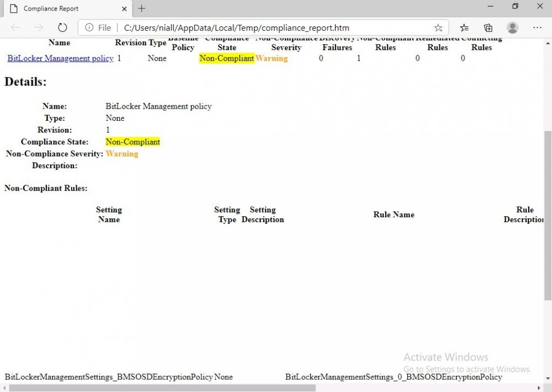Viewport: 552px width, 392px height.
Task: Click vertical scrollbar down arrow
Action: pyautogui.click(x=548, y=379)
